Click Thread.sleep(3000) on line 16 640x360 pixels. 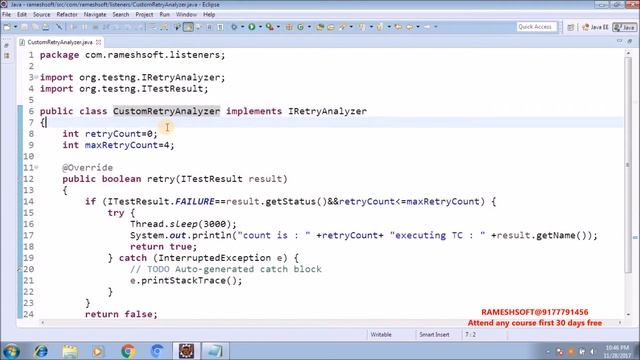[183, 224]
